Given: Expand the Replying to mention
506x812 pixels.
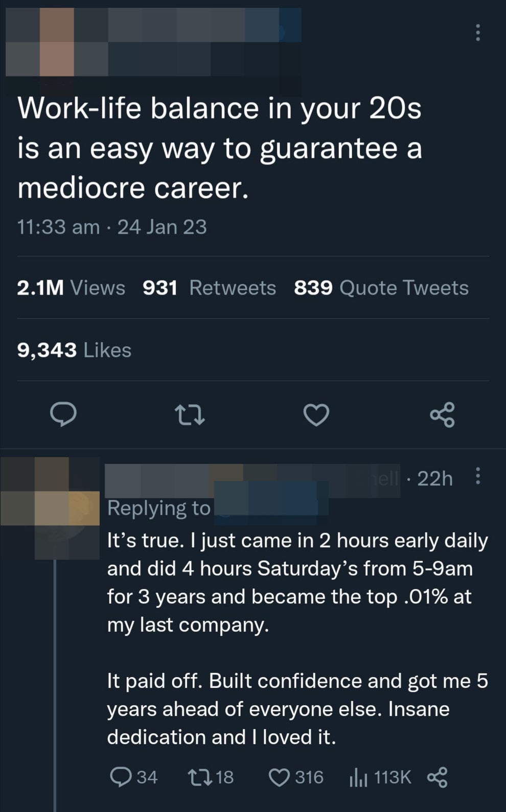Looking at the screenshot, I should (271, 506).
